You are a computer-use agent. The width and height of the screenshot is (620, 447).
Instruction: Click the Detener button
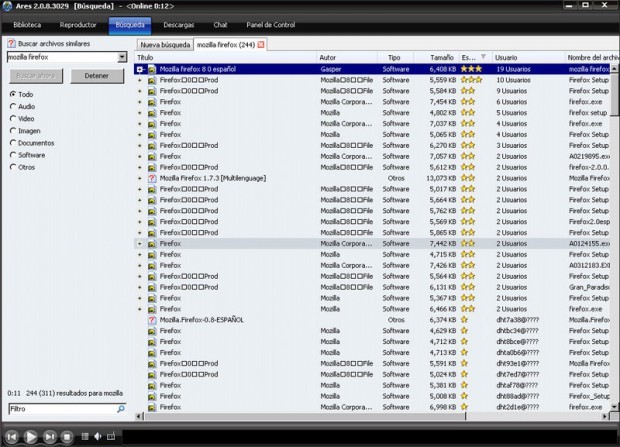[x=97, y=76]
